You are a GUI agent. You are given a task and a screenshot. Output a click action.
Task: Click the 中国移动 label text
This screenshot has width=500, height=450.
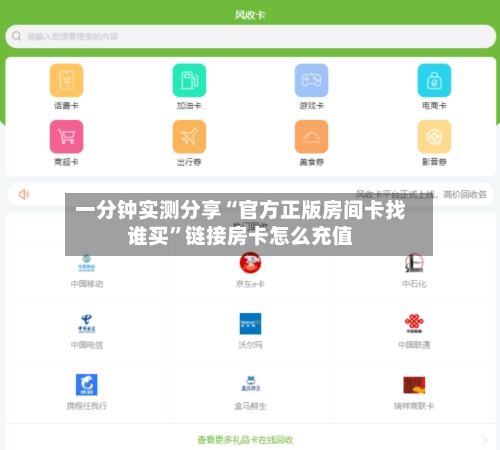[x=87, y=284]
